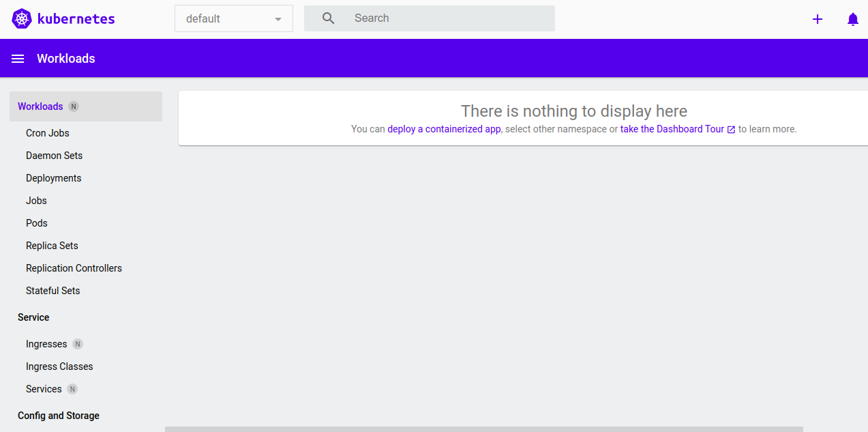Go to Deployments in the sidebar
The width and height of the screenshot is (868, 432).
pyautogui.click(x=53, y=178)
